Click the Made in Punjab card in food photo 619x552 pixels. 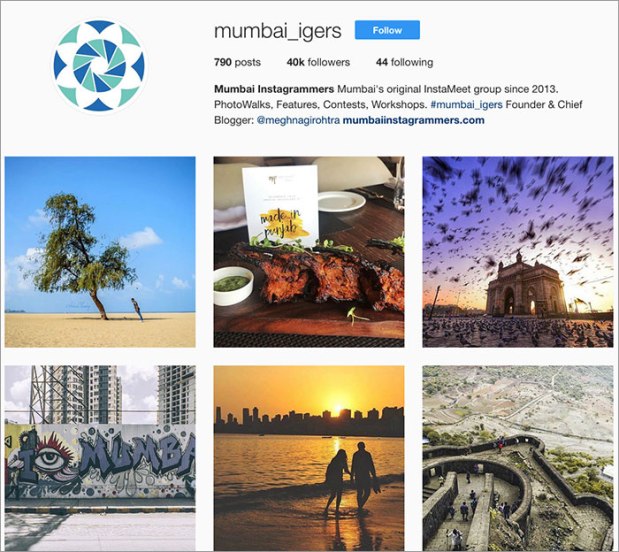281,205
